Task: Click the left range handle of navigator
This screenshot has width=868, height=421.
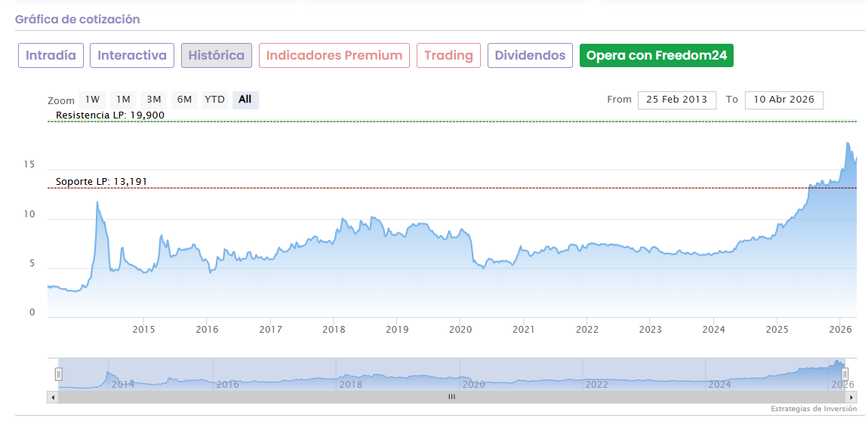Action: (58, 373)
